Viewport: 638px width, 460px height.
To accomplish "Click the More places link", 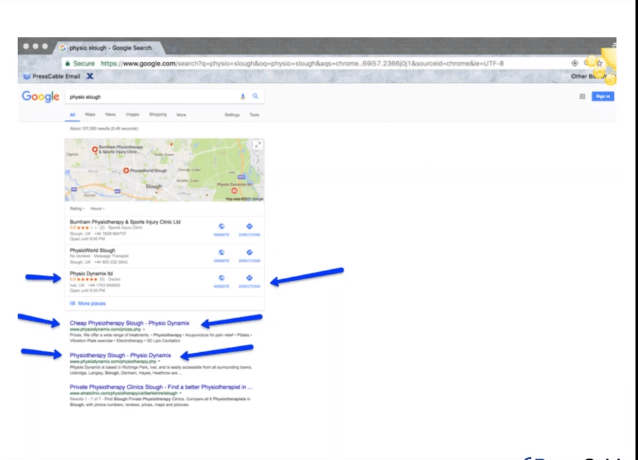I will click(89, 302).
